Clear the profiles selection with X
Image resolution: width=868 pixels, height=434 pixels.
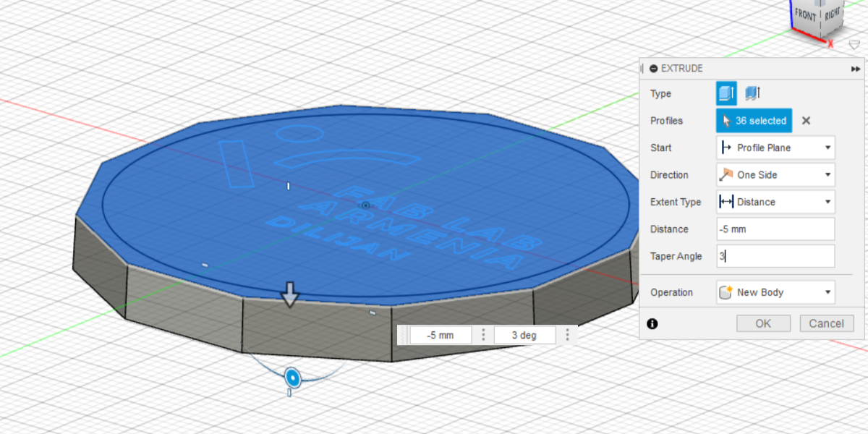[x=806, y=121]
